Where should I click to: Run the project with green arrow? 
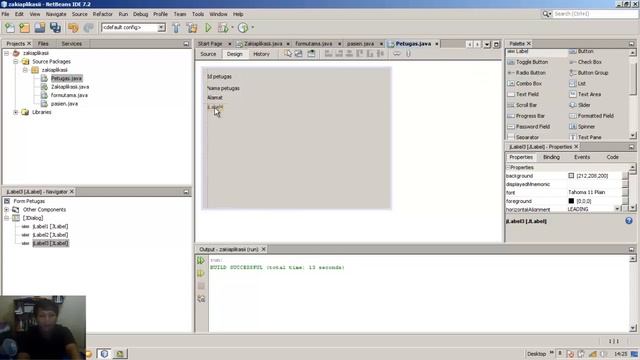click(x=208, y=28)
